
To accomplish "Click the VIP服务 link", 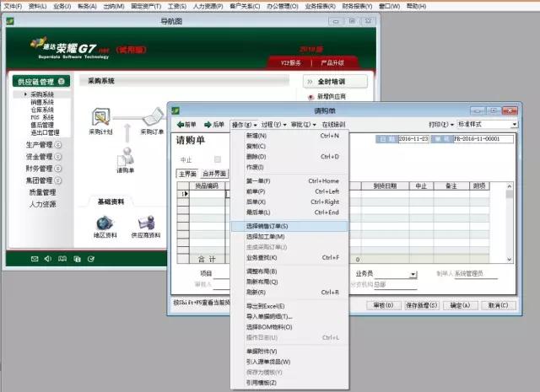I will point(290,63).
